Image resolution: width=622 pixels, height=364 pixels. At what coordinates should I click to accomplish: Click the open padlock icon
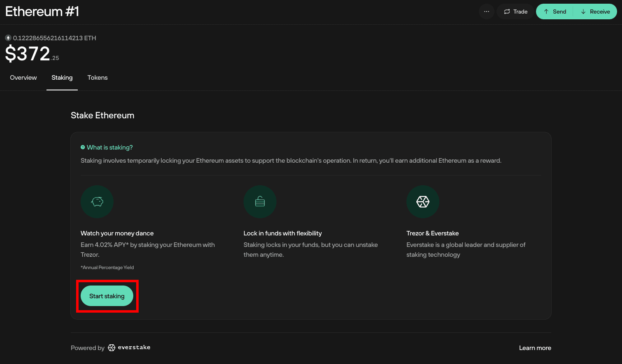(x=260, y=202)
